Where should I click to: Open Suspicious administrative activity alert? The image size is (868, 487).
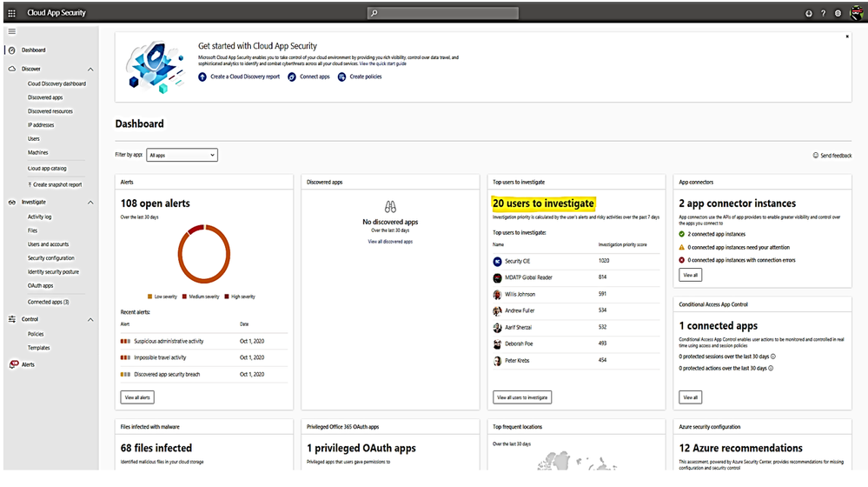[x=169, y=341]
